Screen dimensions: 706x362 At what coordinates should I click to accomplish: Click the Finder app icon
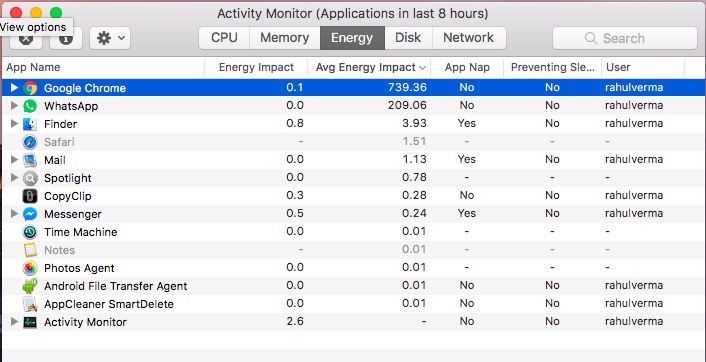pos(30,124)
